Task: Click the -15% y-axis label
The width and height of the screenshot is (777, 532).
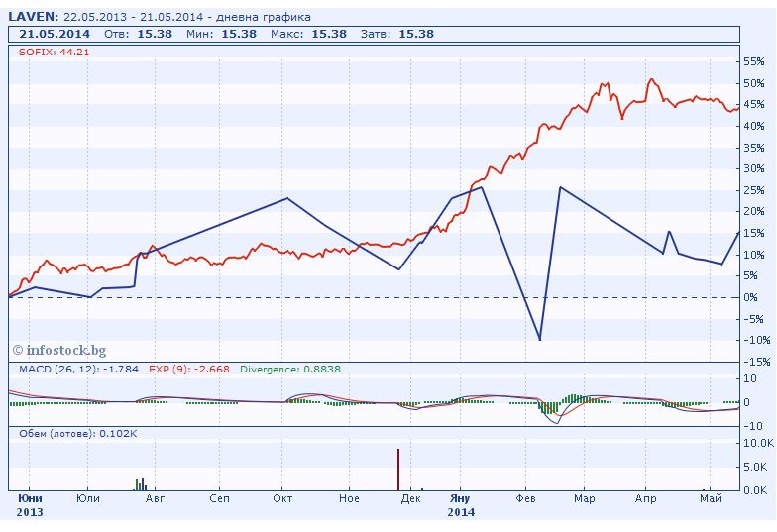Action: click(x=755, y=362)
